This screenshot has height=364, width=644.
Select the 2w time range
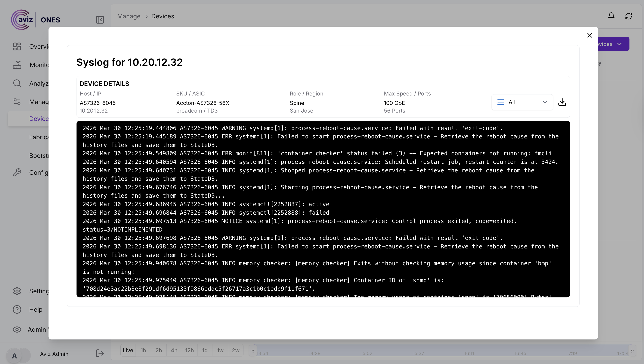click(x=235, y=350)
